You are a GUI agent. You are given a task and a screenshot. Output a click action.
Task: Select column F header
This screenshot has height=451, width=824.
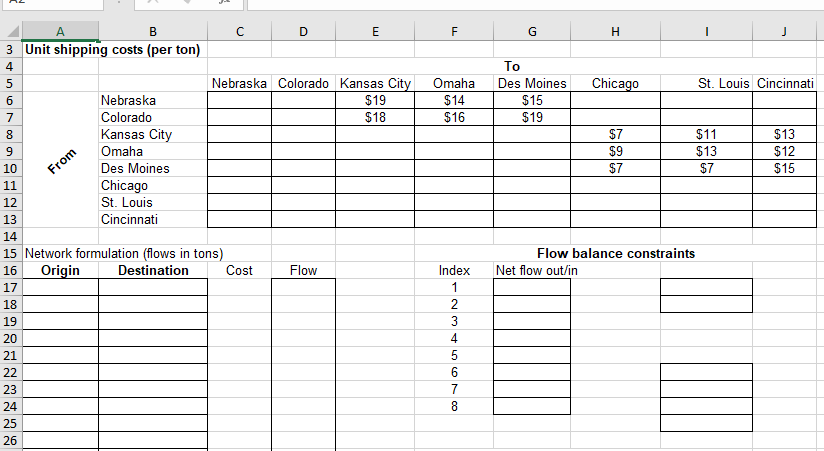(454, 32)
